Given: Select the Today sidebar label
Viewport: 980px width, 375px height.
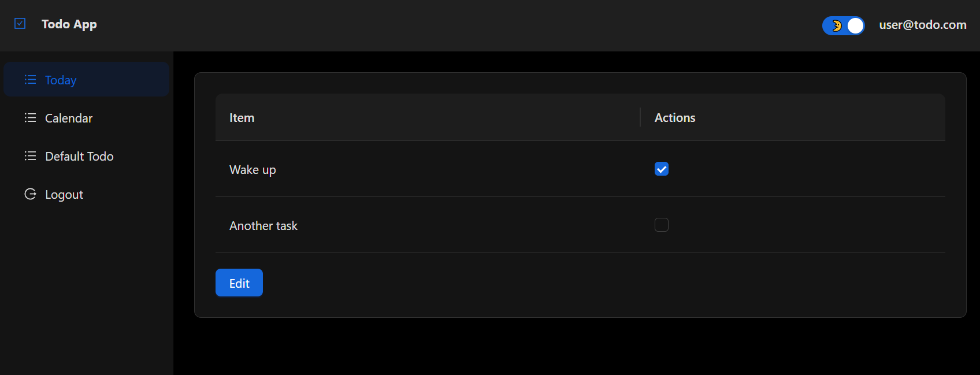Looking at the screenshot, I should click(61, 80).
